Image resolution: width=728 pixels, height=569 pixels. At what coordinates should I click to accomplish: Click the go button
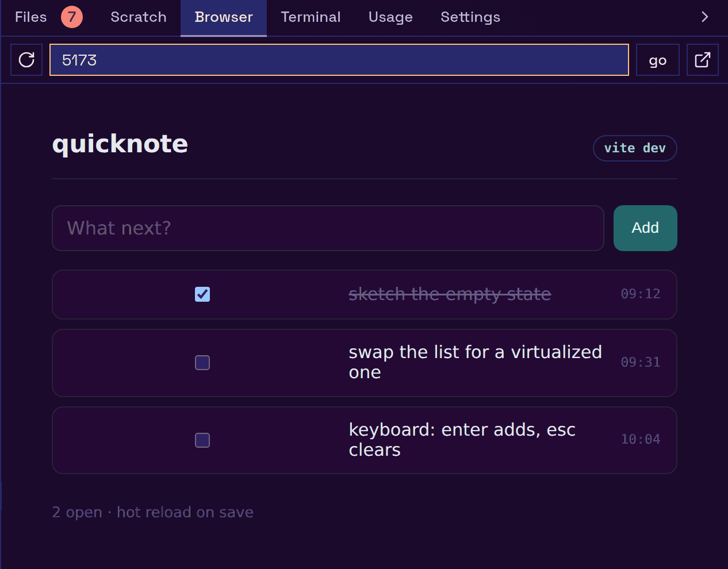(x=658, y=60)
